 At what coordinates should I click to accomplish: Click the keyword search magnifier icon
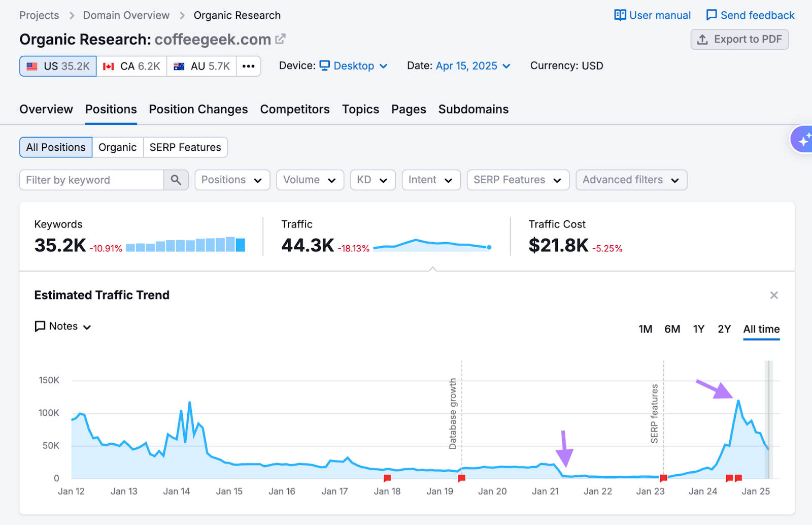pyautogui.click(x=176, y=180)
